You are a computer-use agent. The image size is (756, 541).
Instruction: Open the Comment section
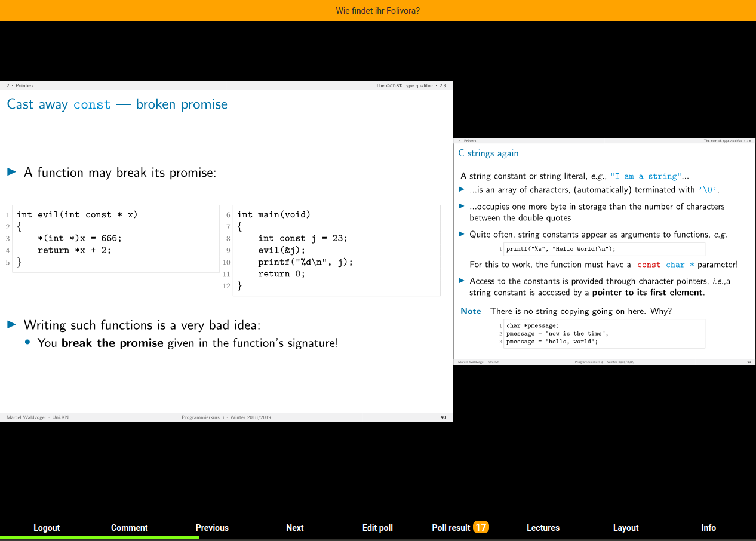click(x=129, y=528)
